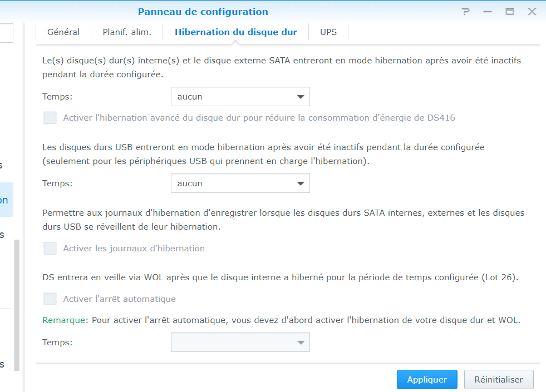
Task: Check Activer les journaux d'hibernation
Action: [x=50, y=249]
